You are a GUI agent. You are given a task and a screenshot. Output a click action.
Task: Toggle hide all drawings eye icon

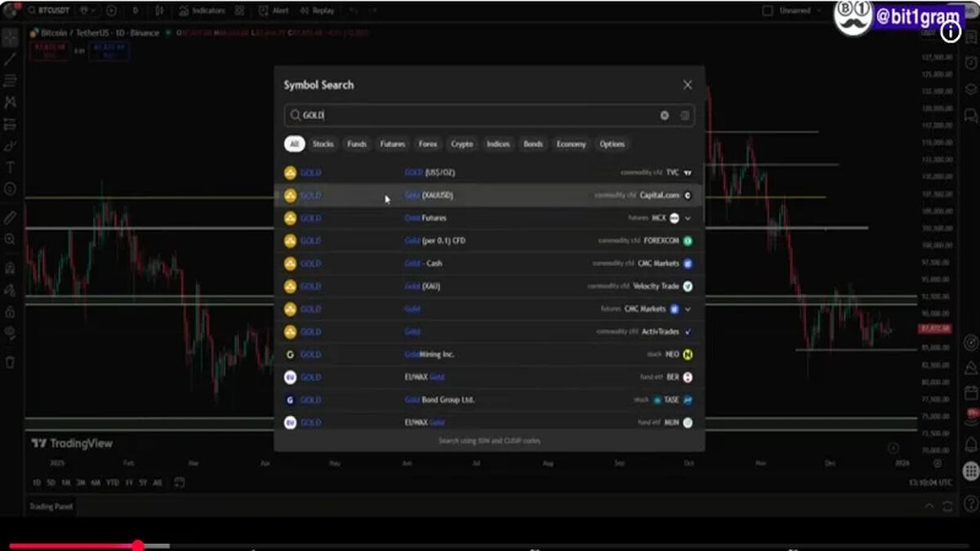[10, 332]
